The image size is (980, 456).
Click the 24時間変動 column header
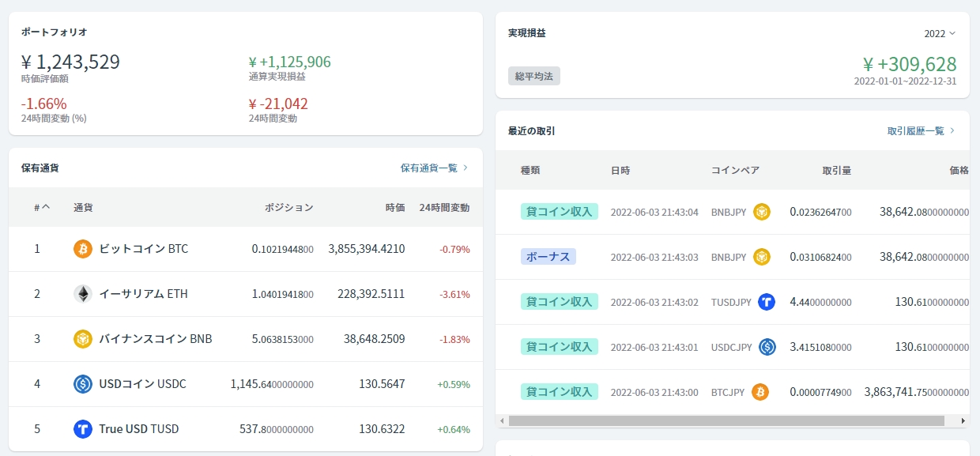[x=444, y=208]
